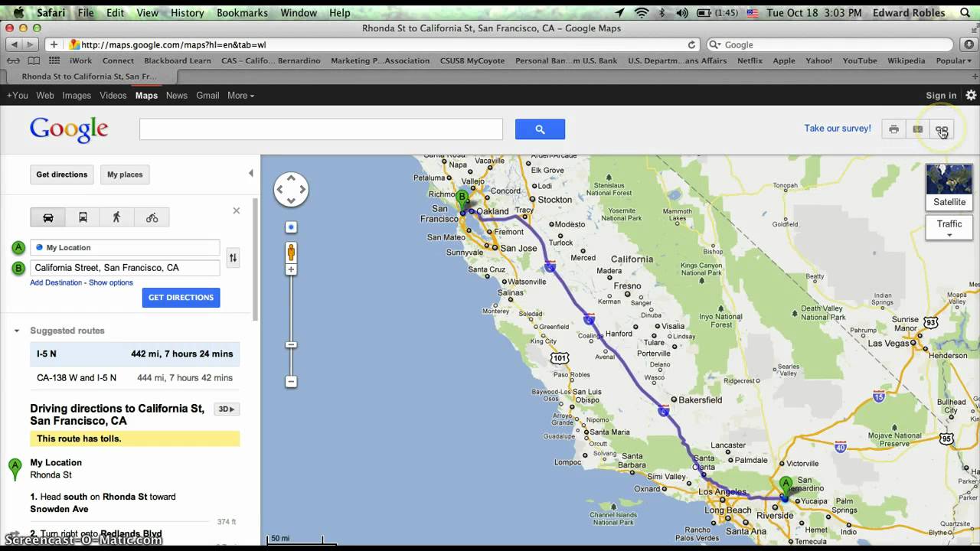Viewport: 980px width, 551px height.
Task: Open the File menu
Action: 85,12
